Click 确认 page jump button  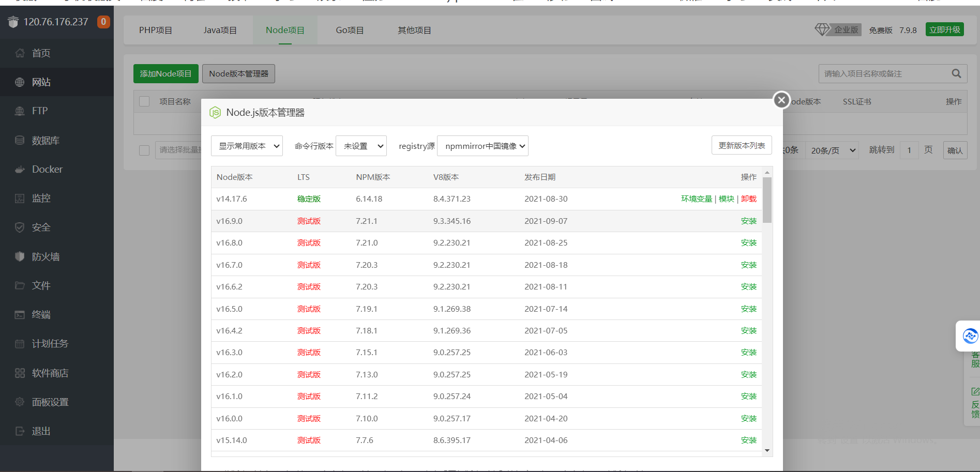click(955, 150)
